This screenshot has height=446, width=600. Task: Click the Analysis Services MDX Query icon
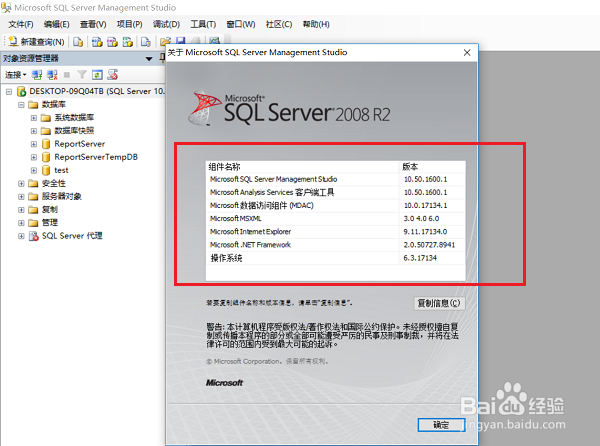tap(97, 42)
